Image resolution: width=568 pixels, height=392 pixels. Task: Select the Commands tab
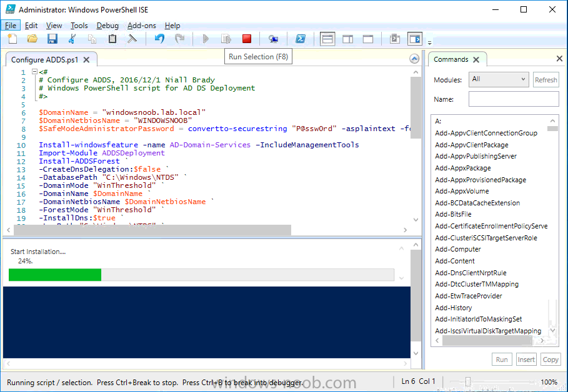[x=451, y=59]
